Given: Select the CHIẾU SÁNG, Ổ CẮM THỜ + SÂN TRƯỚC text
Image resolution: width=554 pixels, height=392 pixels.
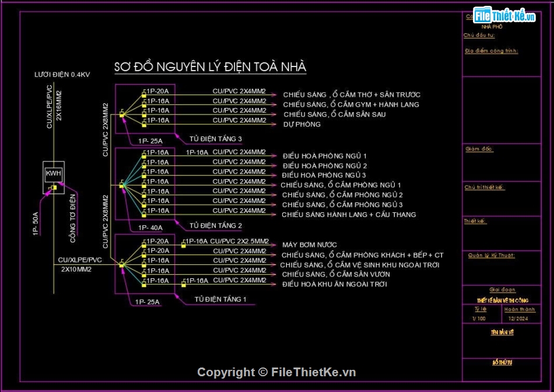Looking at the screenshot, I should click(352, 94).
